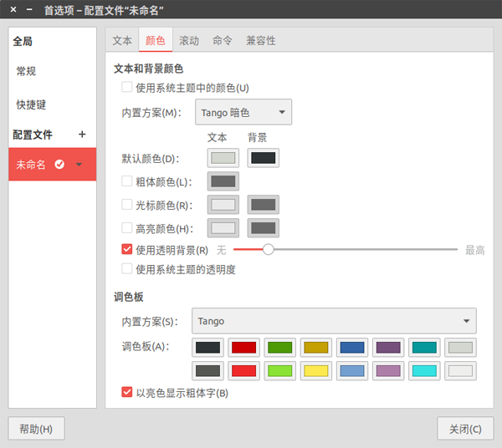Viewport: 502px width, 448px height.
Task: Click cursor background color swatch
Action: point(264,205)
